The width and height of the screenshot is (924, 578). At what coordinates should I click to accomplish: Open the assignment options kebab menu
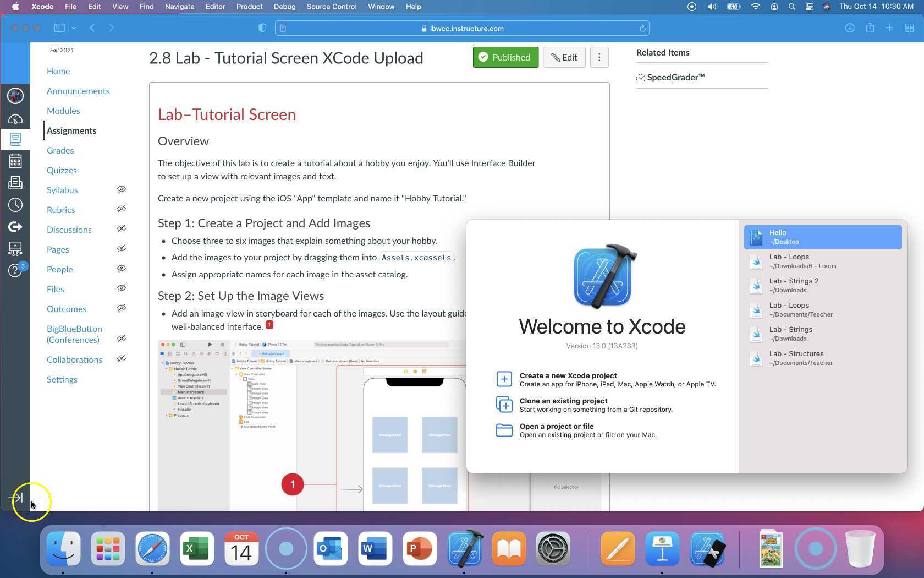point(599,57)
